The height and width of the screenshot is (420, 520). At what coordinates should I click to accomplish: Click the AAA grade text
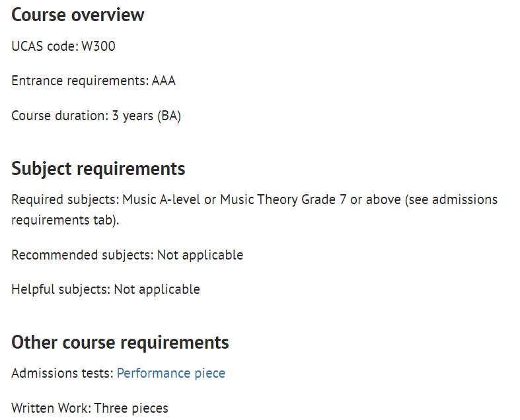tap(164, 81)
